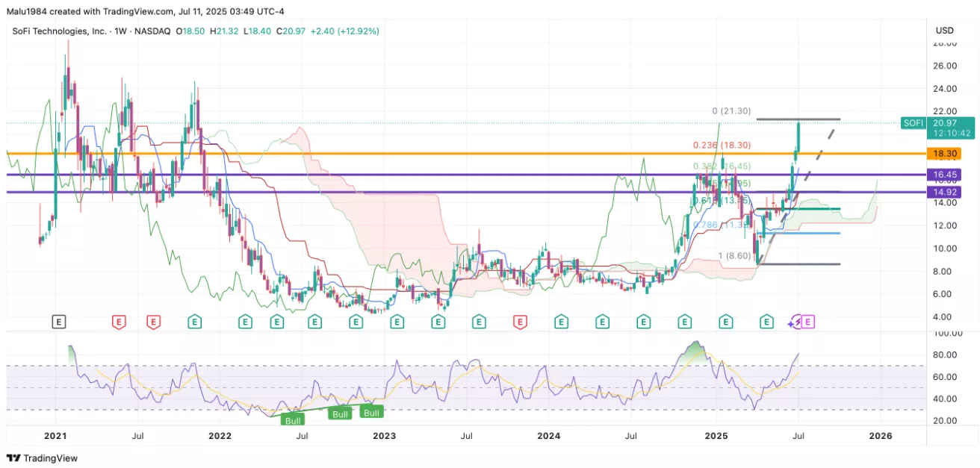980x468 pixels.
Task: Open the USD currency selector
Action: click(944, 31)
